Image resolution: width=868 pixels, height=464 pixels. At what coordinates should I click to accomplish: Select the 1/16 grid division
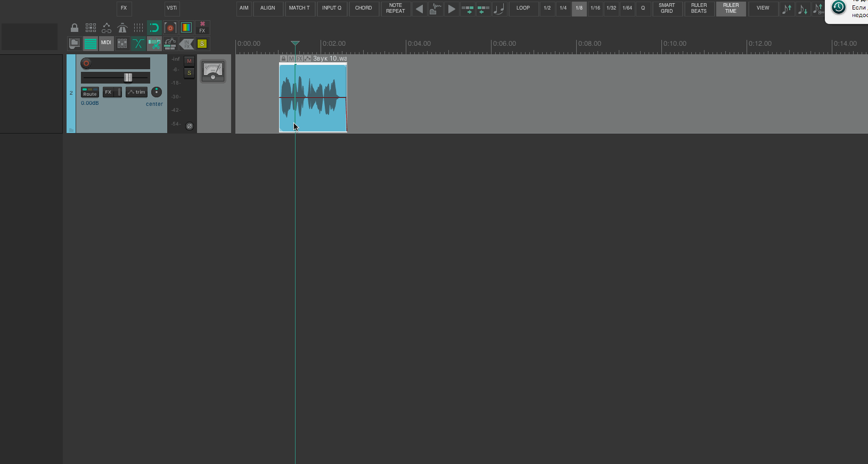tap(595, 9)
